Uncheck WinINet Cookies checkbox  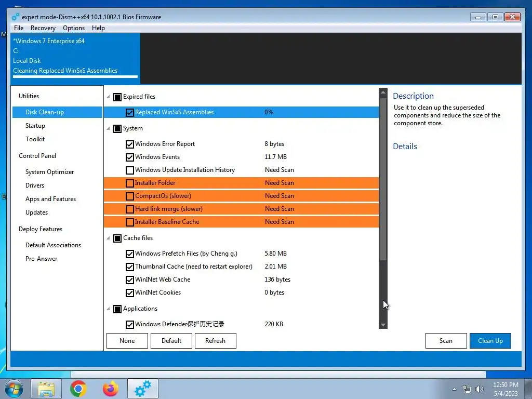129,292
